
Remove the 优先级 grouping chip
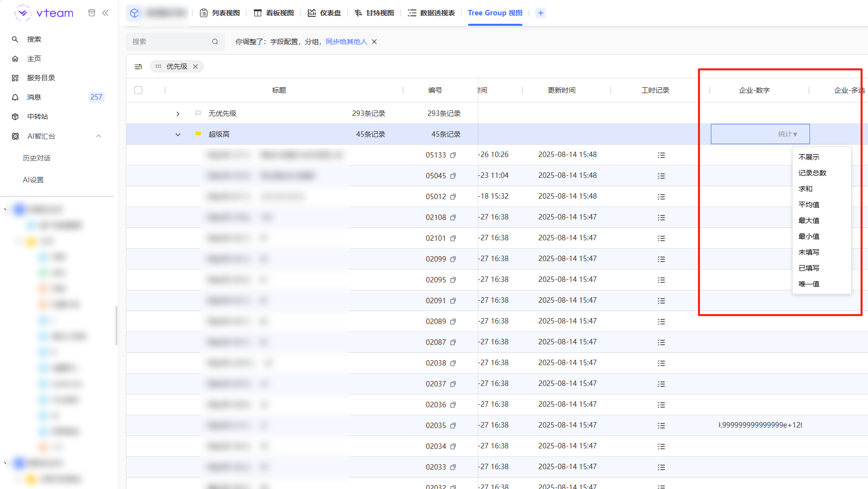[x=195, y=66]
